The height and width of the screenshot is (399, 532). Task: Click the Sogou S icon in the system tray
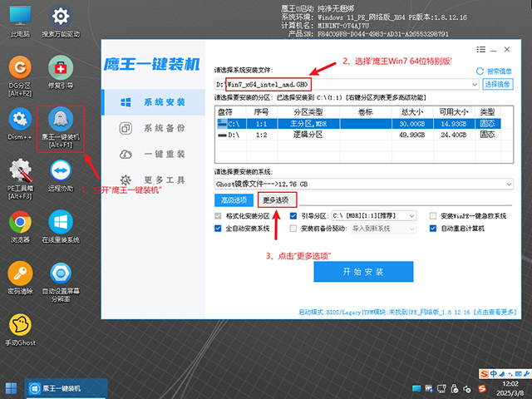click(x=482, y=389)
